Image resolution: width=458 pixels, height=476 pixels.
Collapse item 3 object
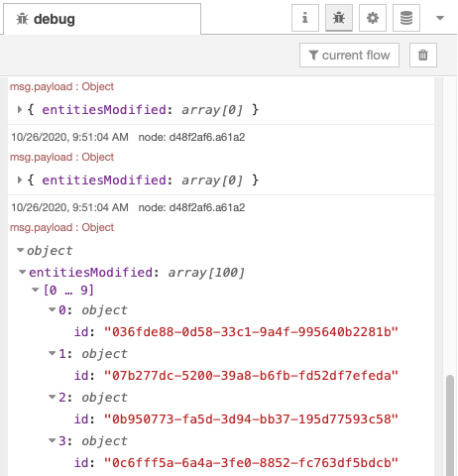52,440
